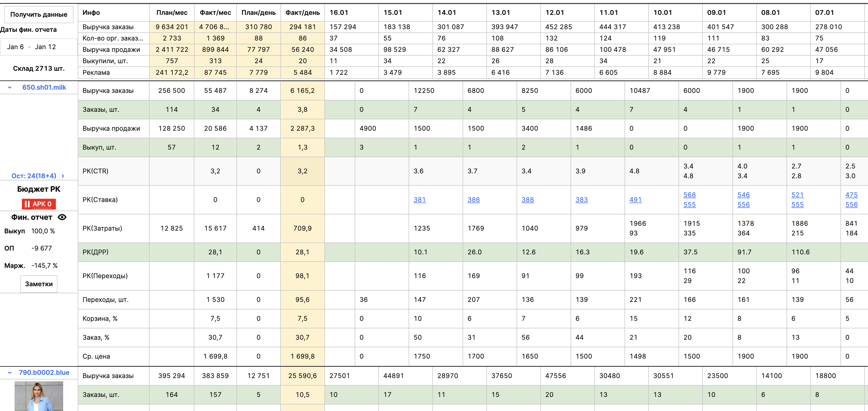Click the 491 bid rate link
Viewport: 868px width, 411px height.
coord(636,200)
